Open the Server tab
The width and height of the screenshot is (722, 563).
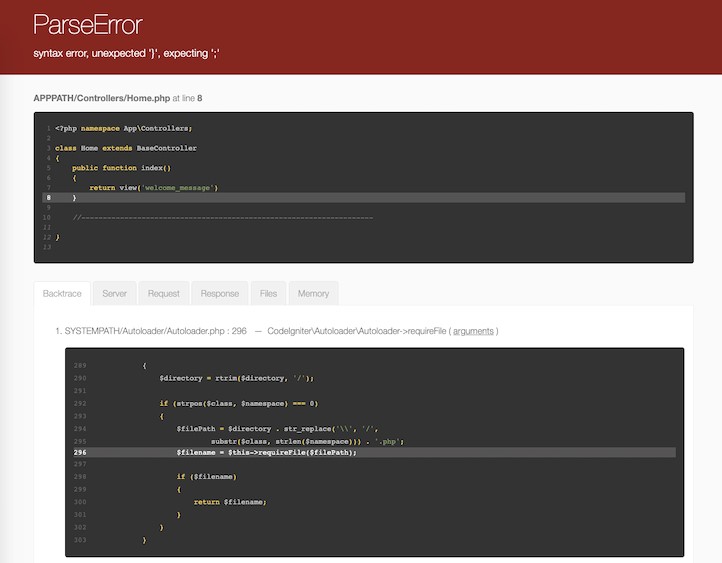tap(114, 293)
